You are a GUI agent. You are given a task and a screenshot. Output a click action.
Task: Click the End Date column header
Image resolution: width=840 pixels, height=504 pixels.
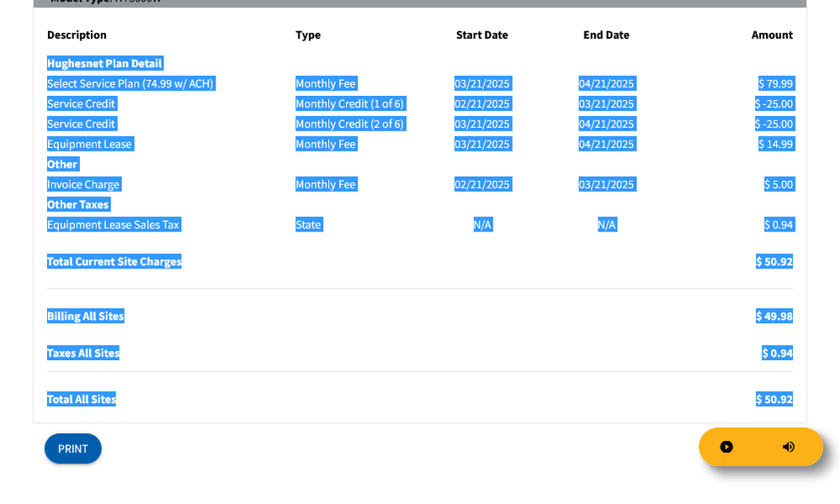pyautogui.click(x=606, y=34)
